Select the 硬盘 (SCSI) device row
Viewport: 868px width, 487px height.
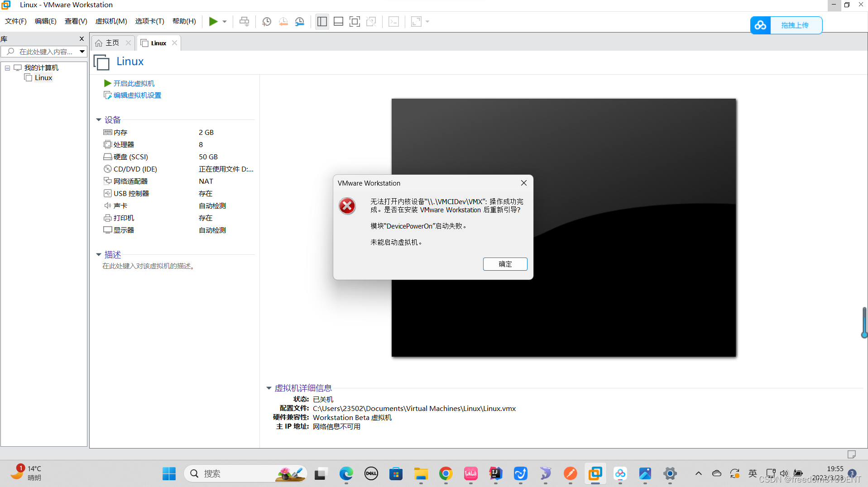click(178, 157)
